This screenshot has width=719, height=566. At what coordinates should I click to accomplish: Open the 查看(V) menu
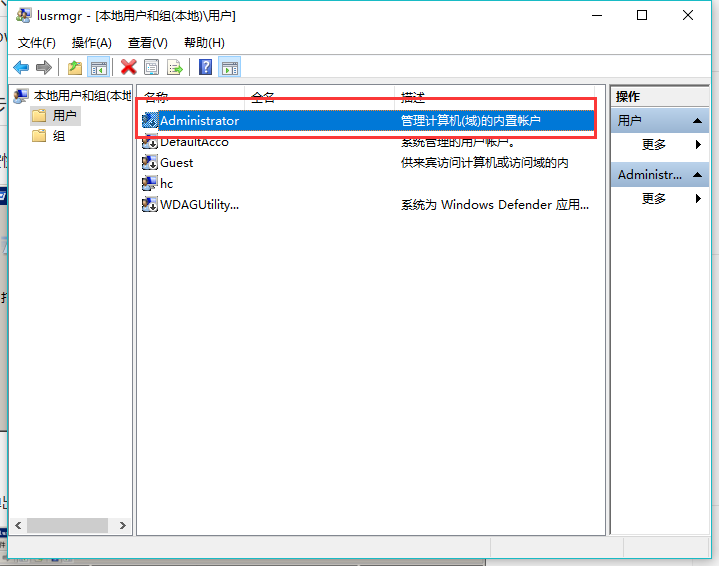click(147, 43)
